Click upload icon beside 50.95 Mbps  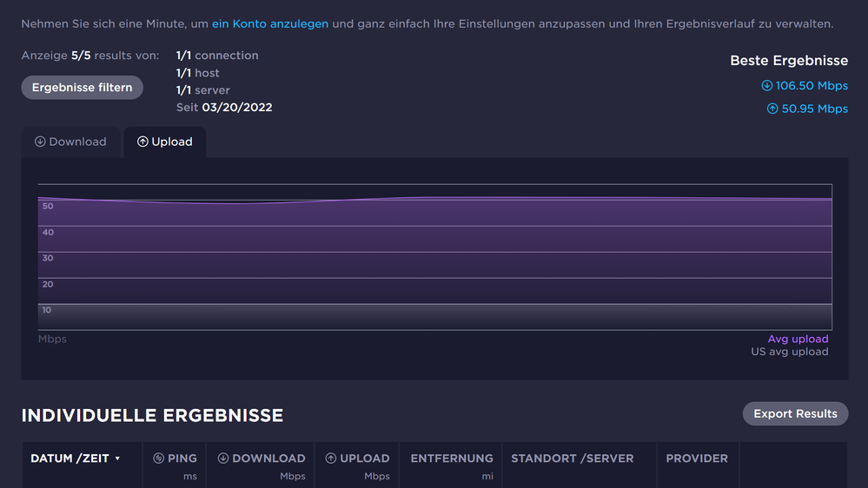click(x=772, y=109)
